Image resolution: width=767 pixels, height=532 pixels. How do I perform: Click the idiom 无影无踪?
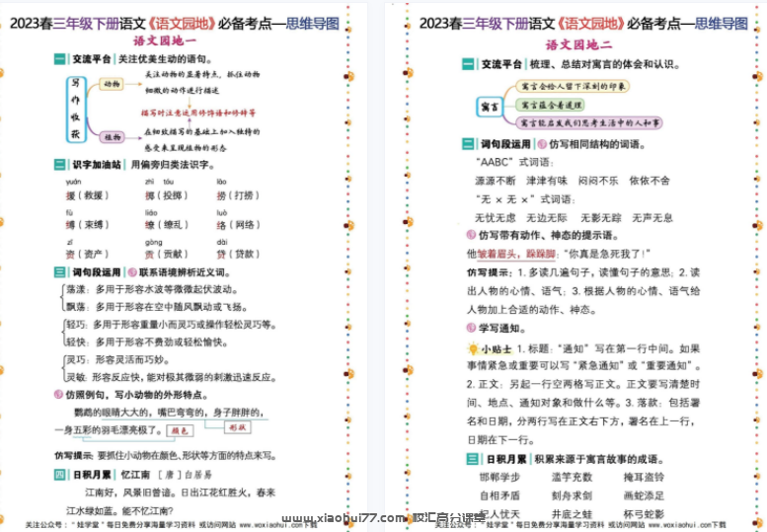pos(601,218)
